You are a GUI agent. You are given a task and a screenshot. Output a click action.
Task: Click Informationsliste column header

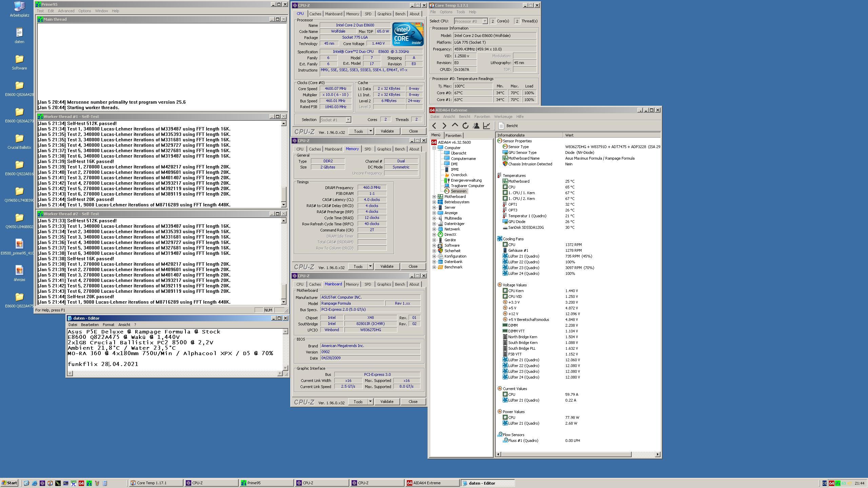(529, 135)
